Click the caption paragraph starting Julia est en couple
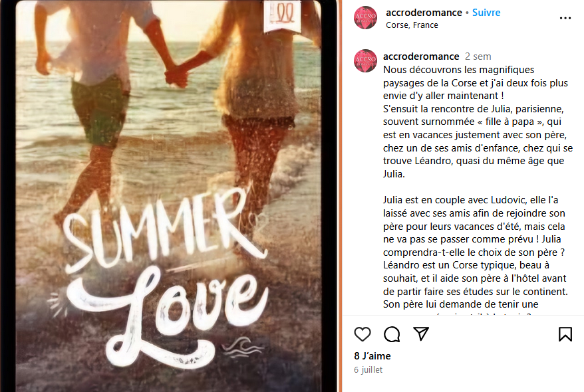The image size is (584, 392). click(x=476, y=252)
